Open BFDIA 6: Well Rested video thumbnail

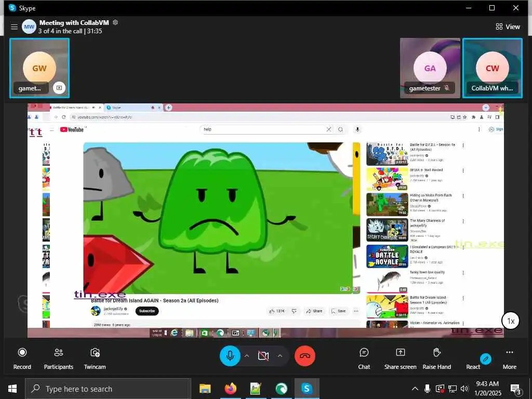click(x=387, y=179)
